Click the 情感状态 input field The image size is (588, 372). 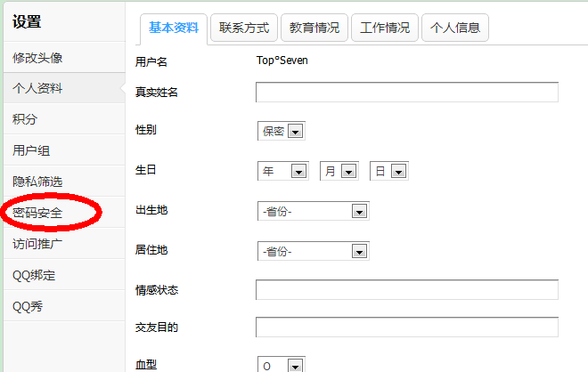click(407, 289)
